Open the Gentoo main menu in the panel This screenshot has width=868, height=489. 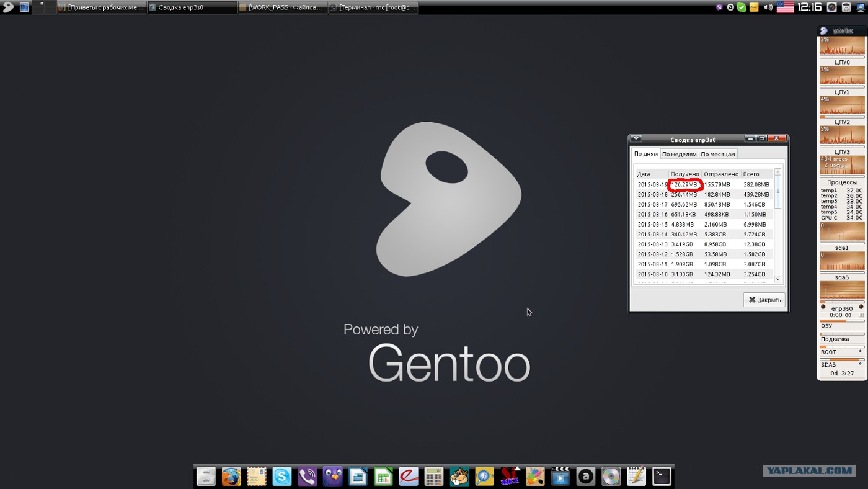[8, 7]
